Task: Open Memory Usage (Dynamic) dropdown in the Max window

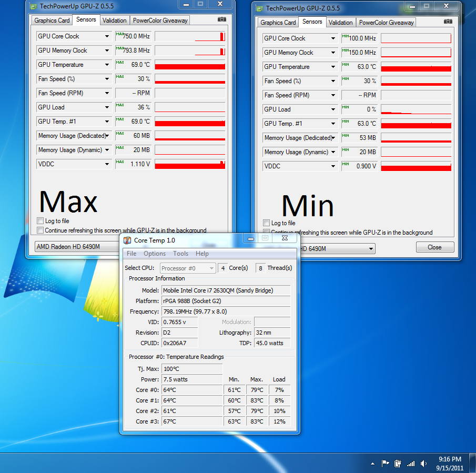Action: click(107, 150)
